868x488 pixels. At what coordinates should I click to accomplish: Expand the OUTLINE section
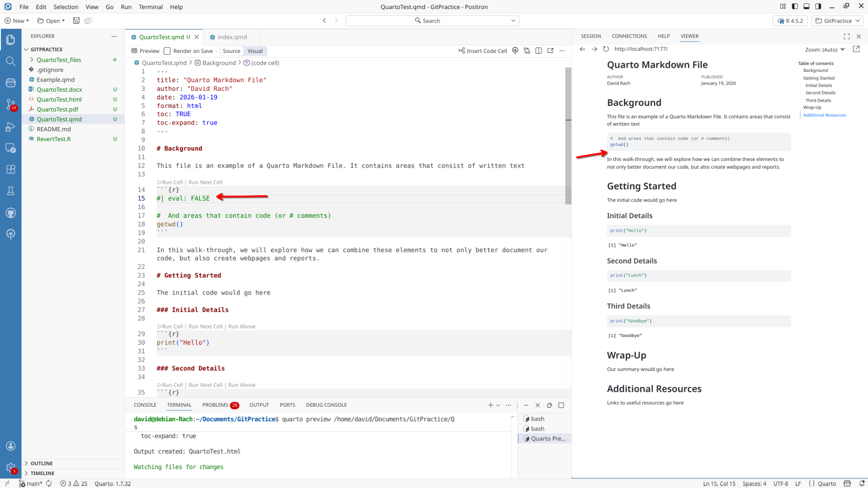[x=42, y=463]
